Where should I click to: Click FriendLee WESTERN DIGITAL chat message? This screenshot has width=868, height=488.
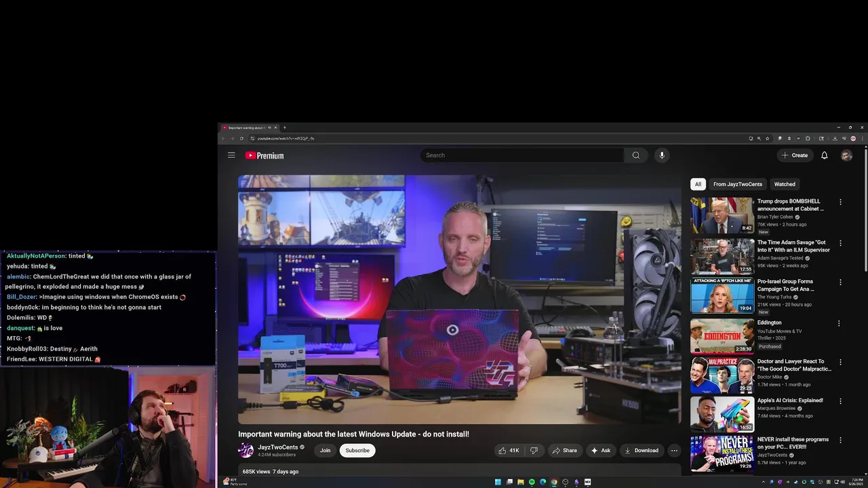click(54, 359)
